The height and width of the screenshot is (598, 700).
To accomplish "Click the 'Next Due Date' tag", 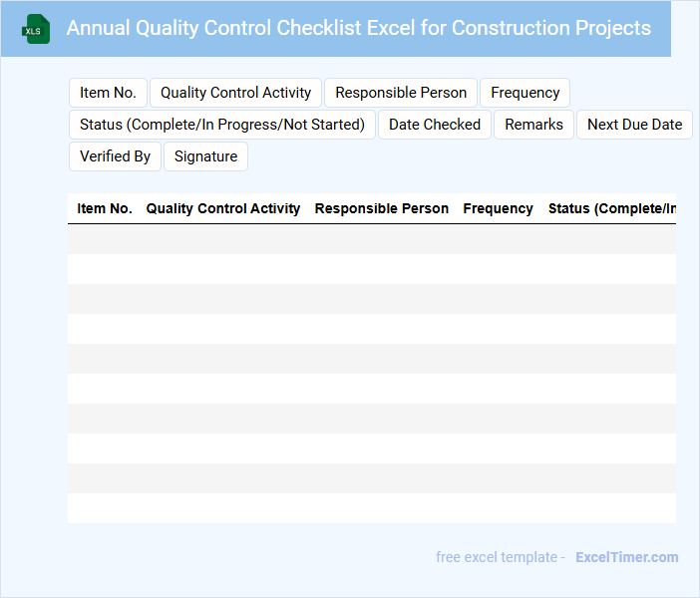I will pos(634,125).
